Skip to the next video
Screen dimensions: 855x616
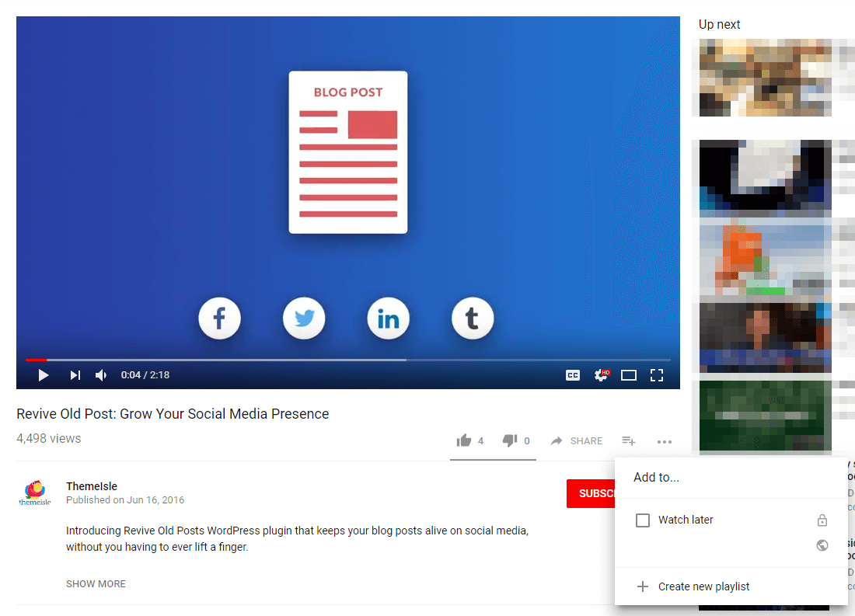pyautogui.click(x=75, y=375)
